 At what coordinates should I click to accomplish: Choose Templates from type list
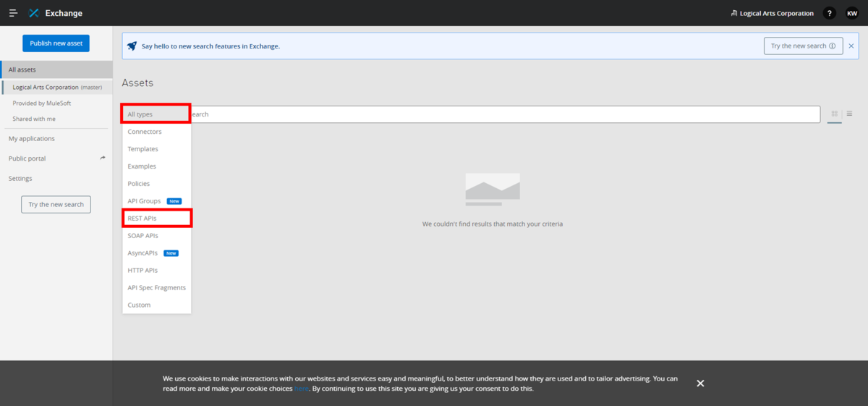pyautogui.click(x=156, y=149)
